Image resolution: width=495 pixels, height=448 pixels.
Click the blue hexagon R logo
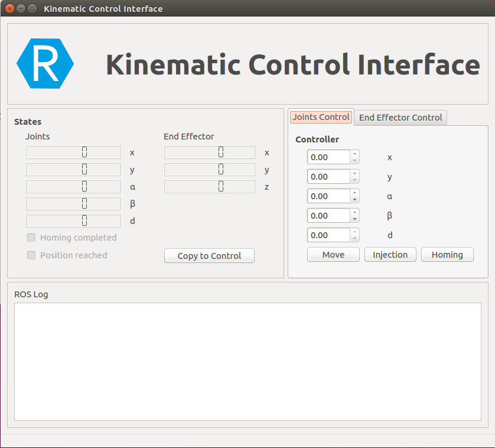coord(45,63)
